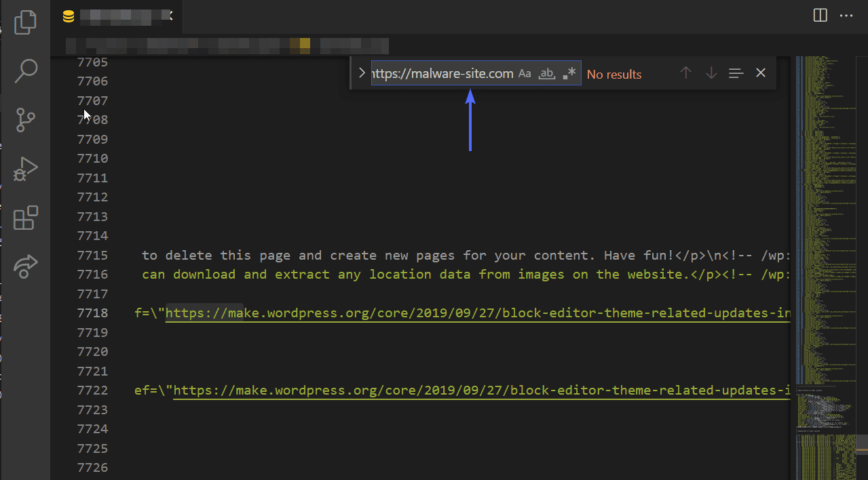
Task: Click the share icon at the activity bar bottom
Action: (25, 266)
